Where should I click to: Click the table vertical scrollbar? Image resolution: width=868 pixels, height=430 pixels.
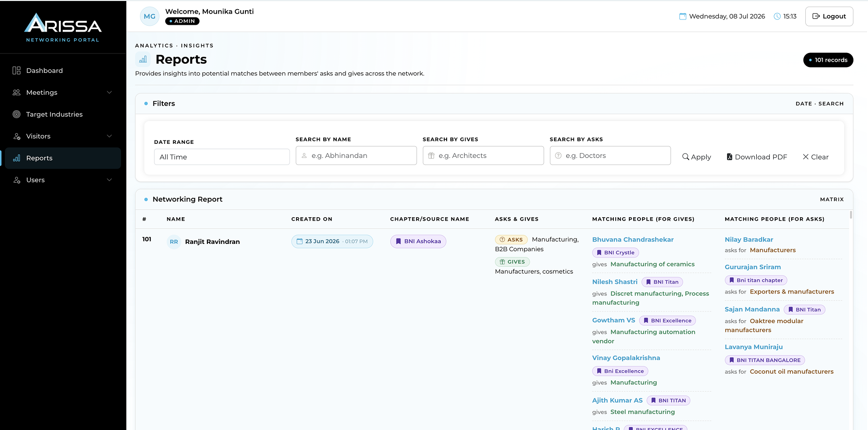click(x=851, y=215)
